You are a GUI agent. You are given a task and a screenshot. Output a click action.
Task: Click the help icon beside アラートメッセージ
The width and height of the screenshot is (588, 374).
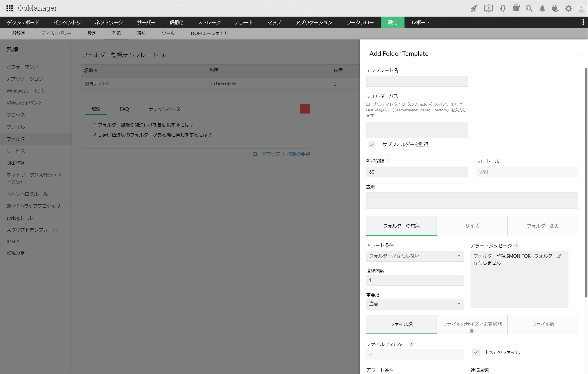pos(516,246)
